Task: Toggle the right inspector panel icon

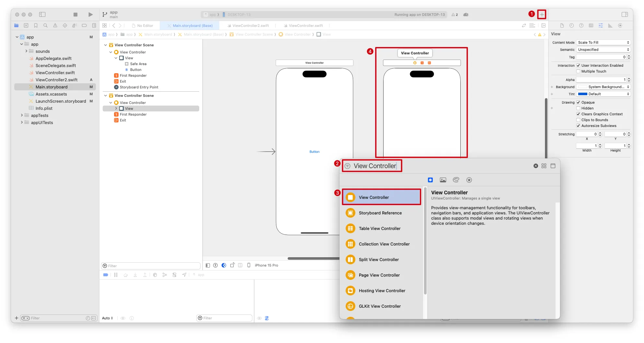Action: point(625,15)
